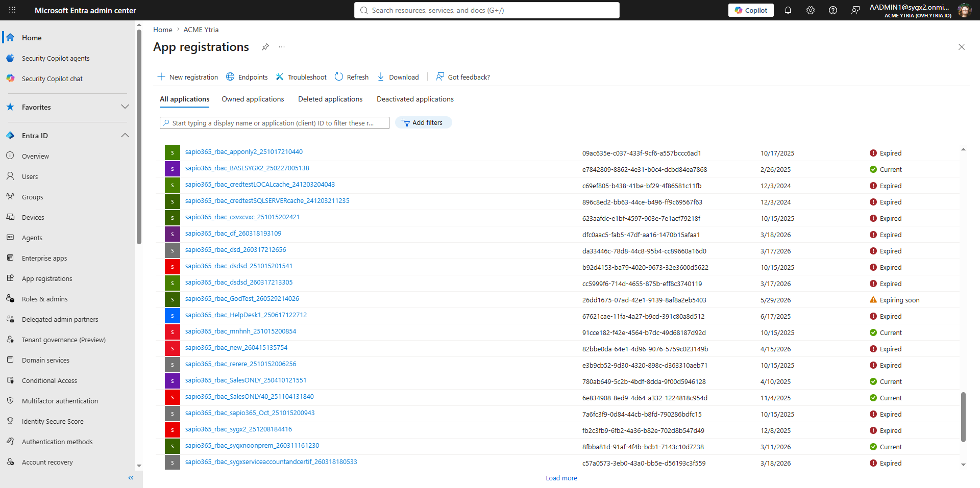
Task: Click the sapio365_rbac_sygx2_251208184416 app icon
Action: 173,430
